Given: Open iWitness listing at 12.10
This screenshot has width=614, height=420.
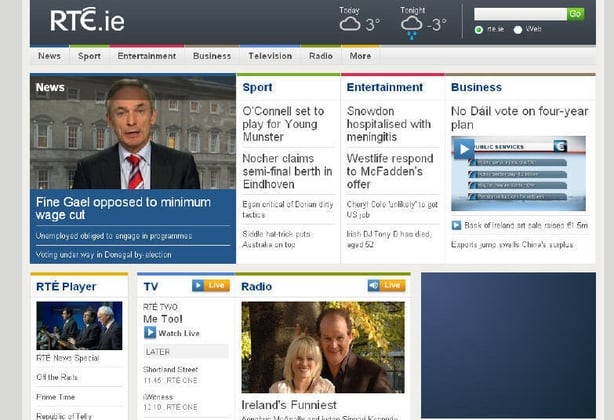Looking at the screenshot, I should [158, 397].
